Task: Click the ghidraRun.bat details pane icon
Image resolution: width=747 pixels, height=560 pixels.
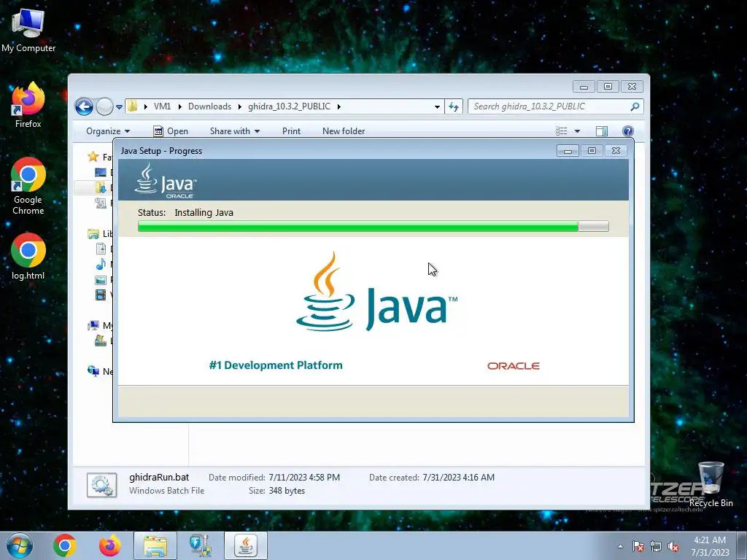Action: (x=101, y=485)
